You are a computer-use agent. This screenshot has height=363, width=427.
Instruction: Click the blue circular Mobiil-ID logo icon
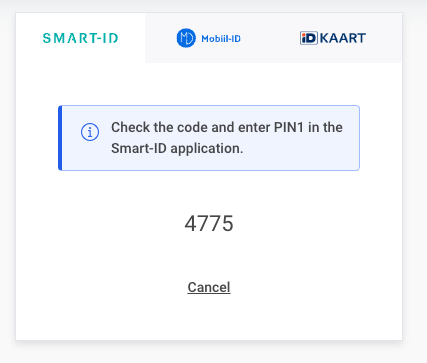(x=186, y=38)
